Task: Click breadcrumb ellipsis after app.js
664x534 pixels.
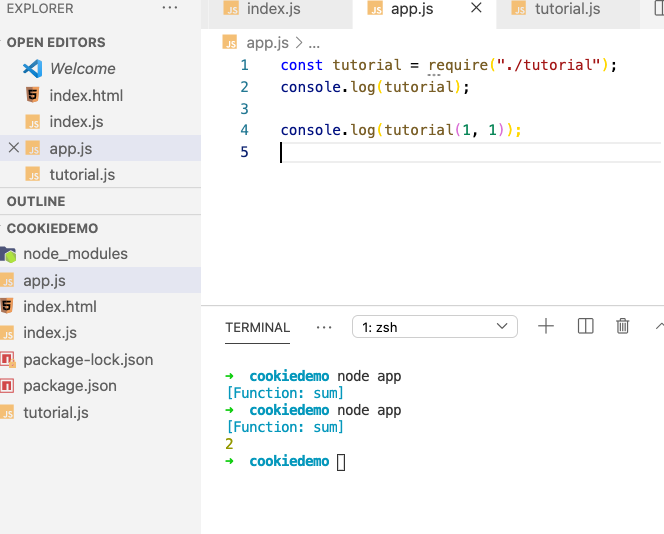Action: point(314,44)
